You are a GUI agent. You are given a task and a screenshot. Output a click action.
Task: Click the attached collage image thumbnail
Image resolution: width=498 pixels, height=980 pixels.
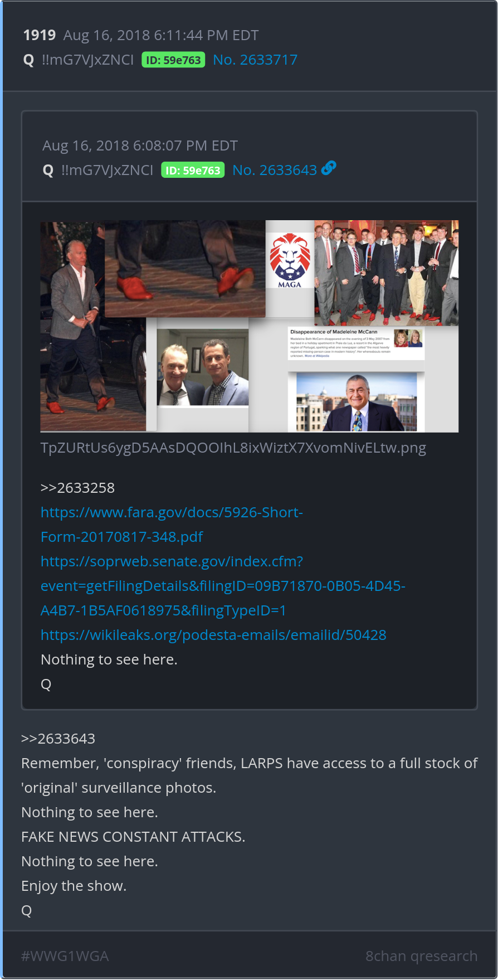point(250,326)
